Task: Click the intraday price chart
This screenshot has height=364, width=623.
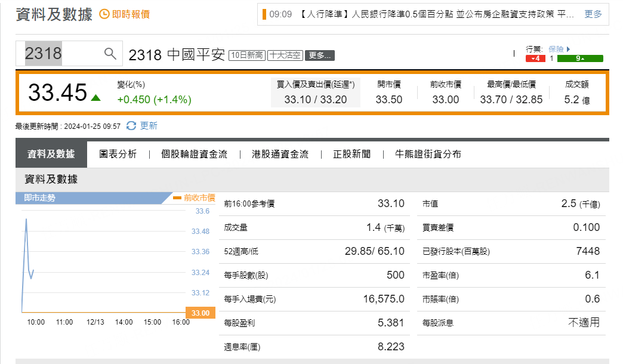Action: tap(105, 263)
